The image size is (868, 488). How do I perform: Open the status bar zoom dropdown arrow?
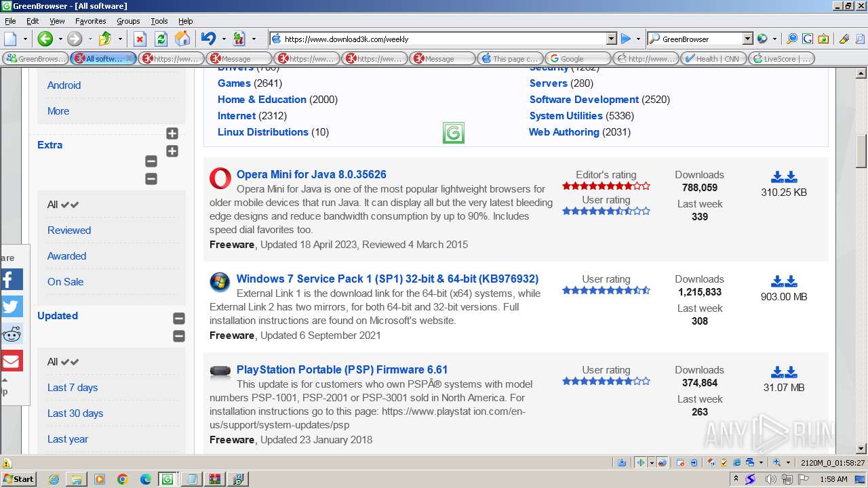tap(787, 462)
